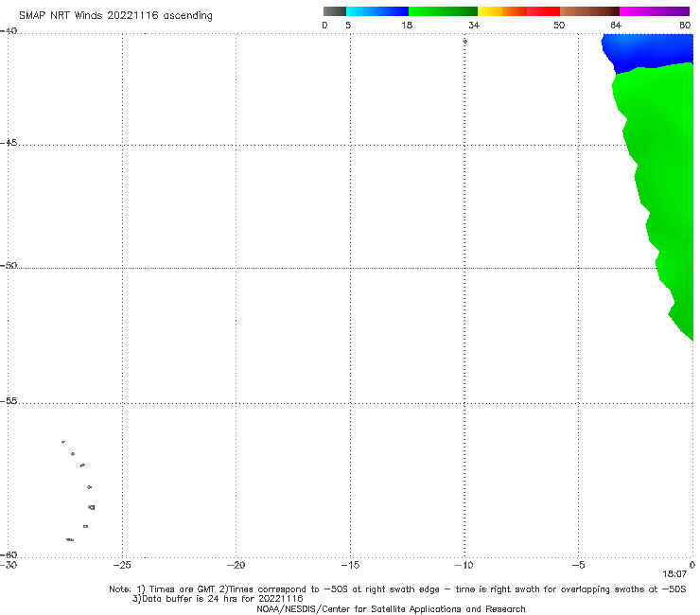Screen dimensions: 700x615
Task: Click the latitude label '-55'
Action: [9, 401]
